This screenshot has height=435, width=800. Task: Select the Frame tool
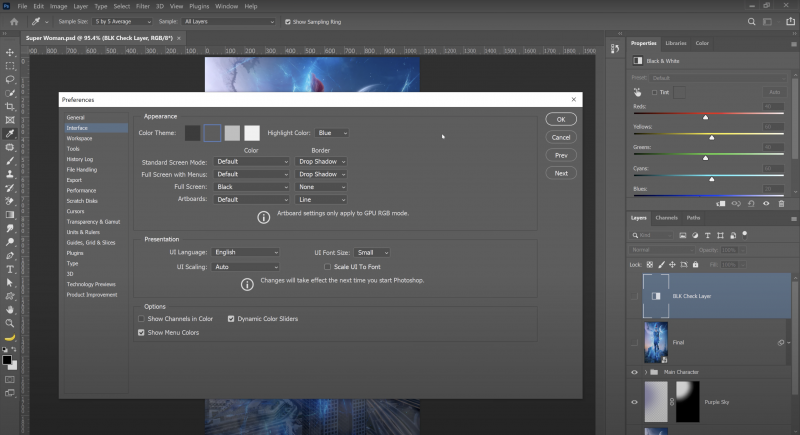point(10,120)
